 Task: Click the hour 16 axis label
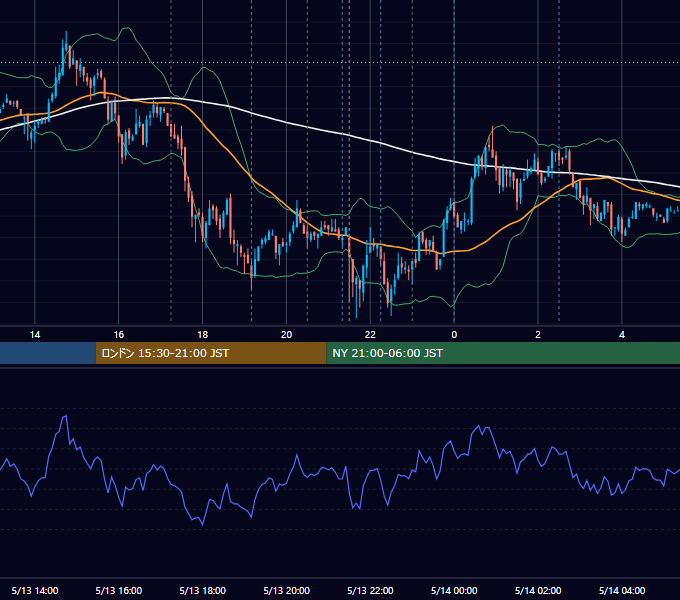(118, 335)
